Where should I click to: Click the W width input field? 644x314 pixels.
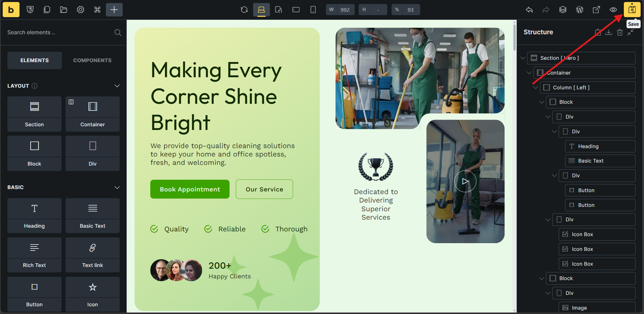(345, 10)
